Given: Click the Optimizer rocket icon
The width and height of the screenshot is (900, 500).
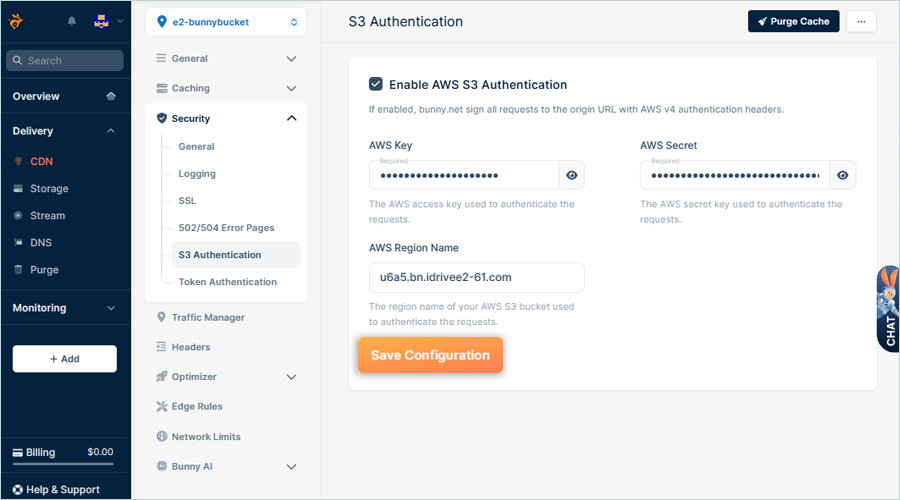Looking at the screenshot, I should (x=162, y=377).
